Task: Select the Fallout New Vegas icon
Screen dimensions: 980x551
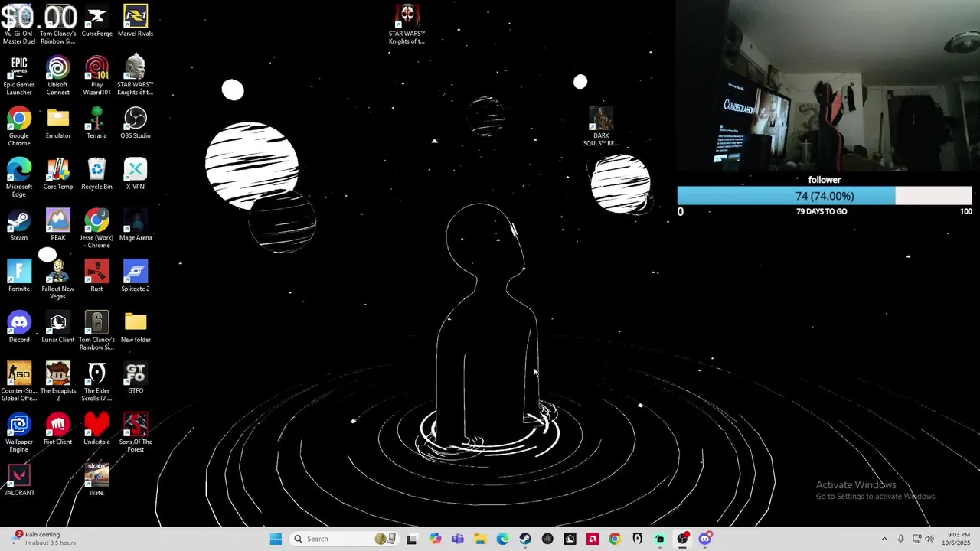Action: click(x=58, y=280)
